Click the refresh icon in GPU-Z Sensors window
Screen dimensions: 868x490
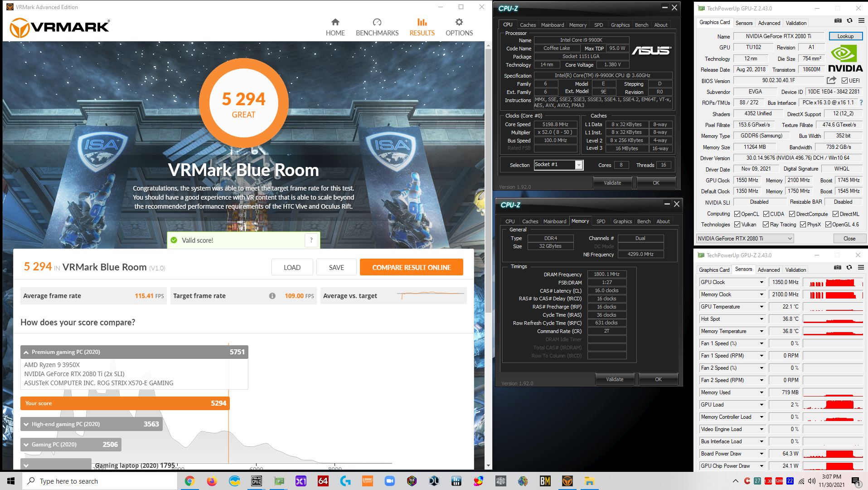coord(849,267)
